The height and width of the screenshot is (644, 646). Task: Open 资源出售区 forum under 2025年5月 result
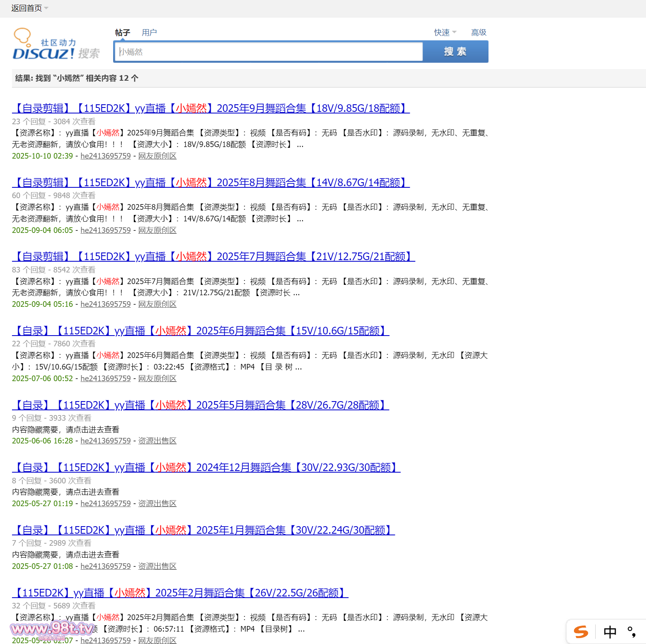point(157,441)
